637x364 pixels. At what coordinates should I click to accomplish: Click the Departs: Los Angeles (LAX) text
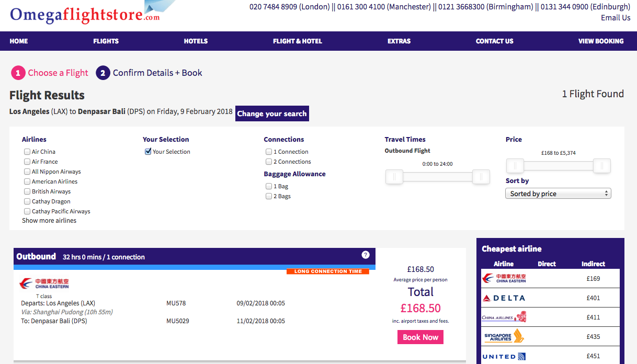[58, 303]
